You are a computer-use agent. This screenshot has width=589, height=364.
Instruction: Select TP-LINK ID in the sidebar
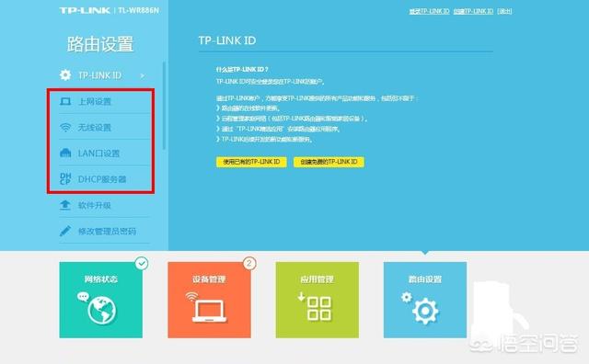click(x=99, y=75)
